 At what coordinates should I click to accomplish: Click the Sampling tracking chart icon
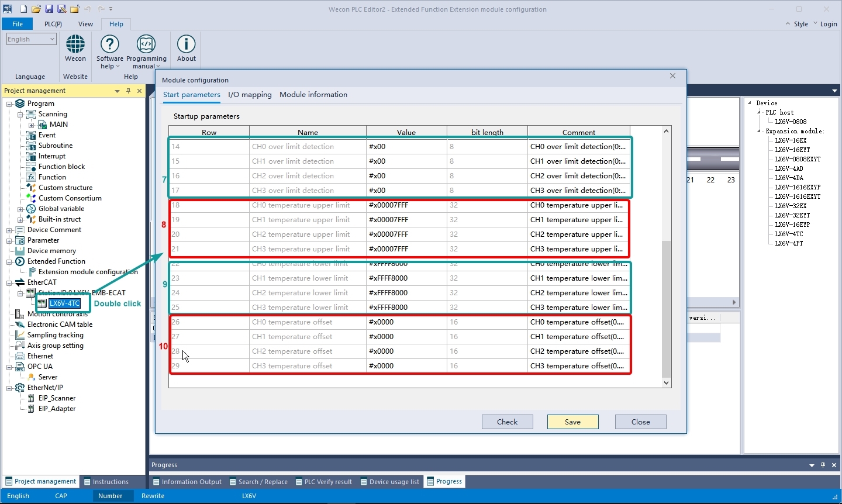(20, 335)
